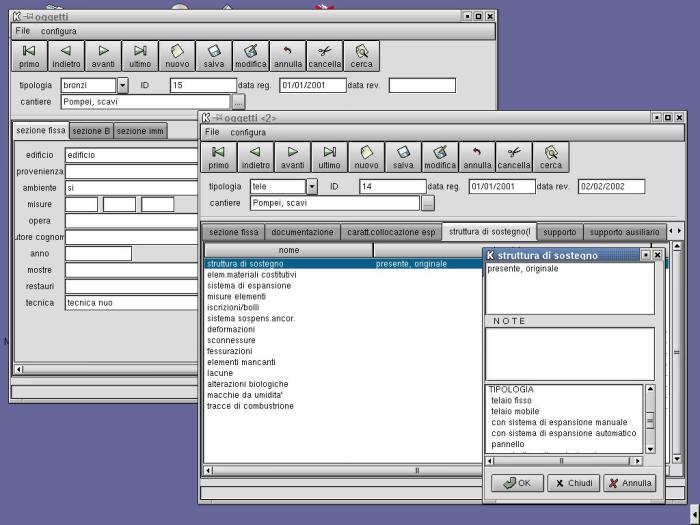Click the '...' browse button beside cantiere in oggetti <2>
700x525 pixels.
click(428, 204)
